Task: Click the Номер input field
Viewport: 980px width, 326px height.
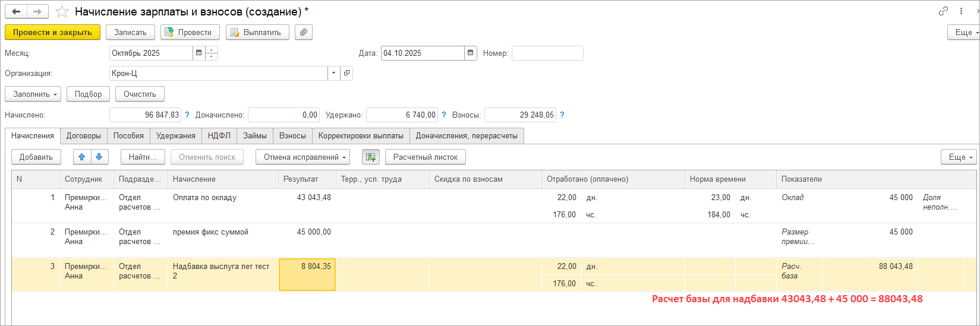Action: (547, 53)
